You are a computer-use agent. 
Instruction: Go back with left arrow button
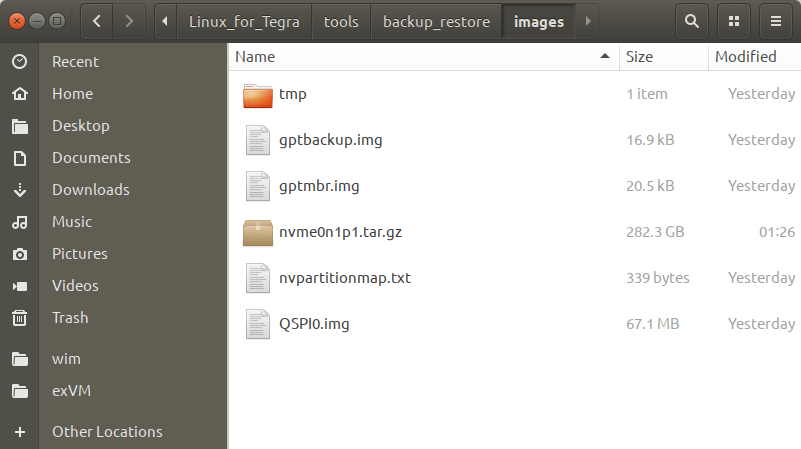(96, 20)
